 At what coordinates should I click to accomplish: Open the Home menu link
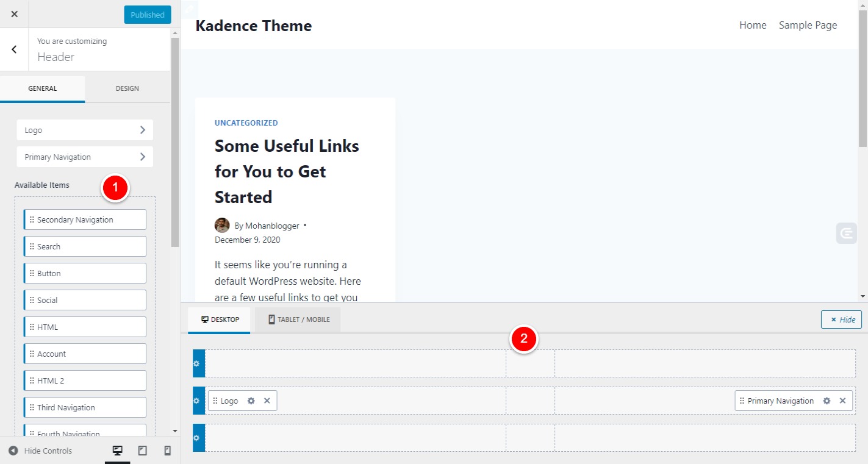[753, 25]
